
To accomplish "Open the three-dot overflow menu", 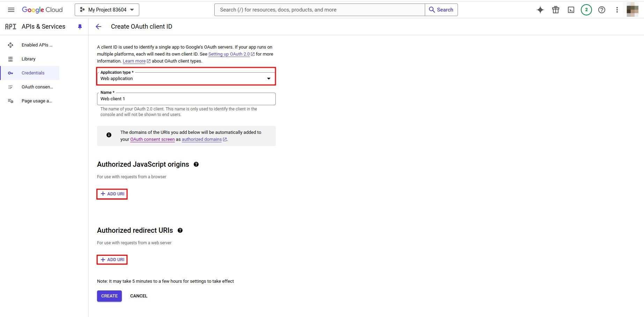I will point(617,9).
